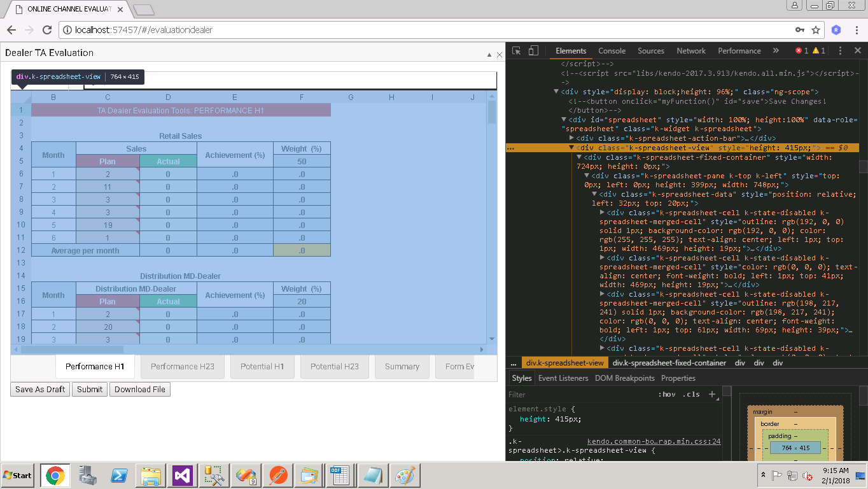Collapse the k-spreadsheet-view div node
The image size is (868, 489).
[x=571, y=148]
